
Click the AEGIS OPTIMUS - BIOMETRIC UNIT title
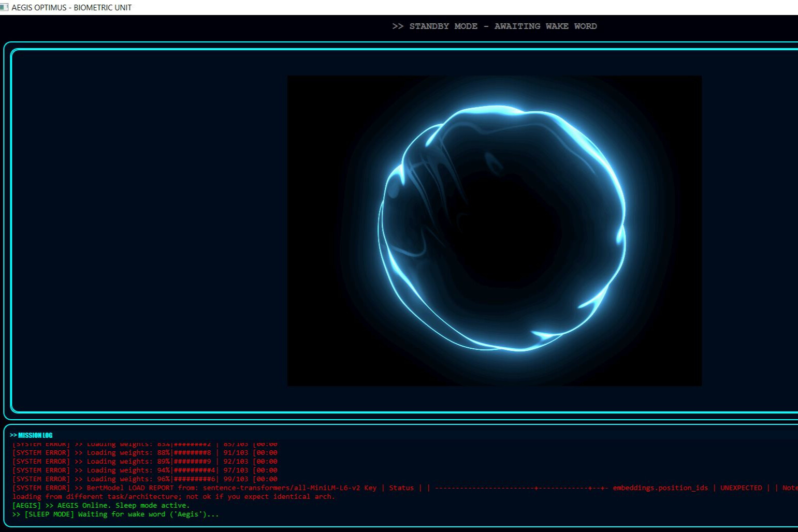(x=71, y=8)
